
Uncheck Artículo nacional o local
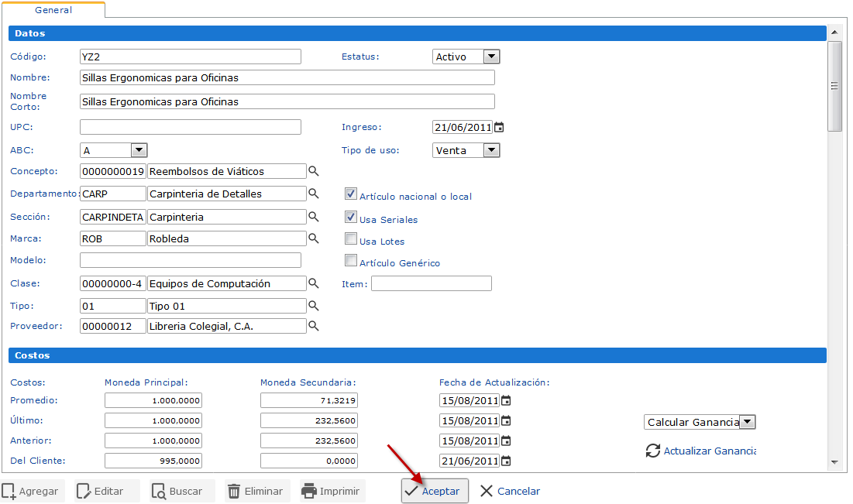(x=351, y=194)
